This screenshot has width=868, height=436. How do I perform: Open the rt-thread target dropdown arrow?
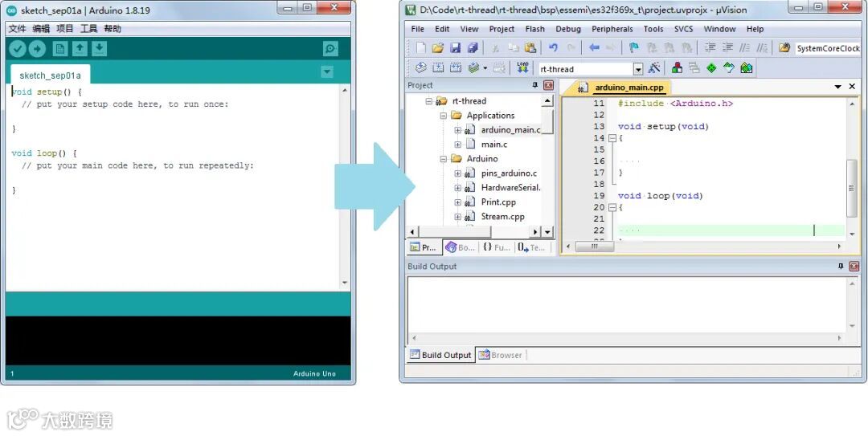pos(638,69)
